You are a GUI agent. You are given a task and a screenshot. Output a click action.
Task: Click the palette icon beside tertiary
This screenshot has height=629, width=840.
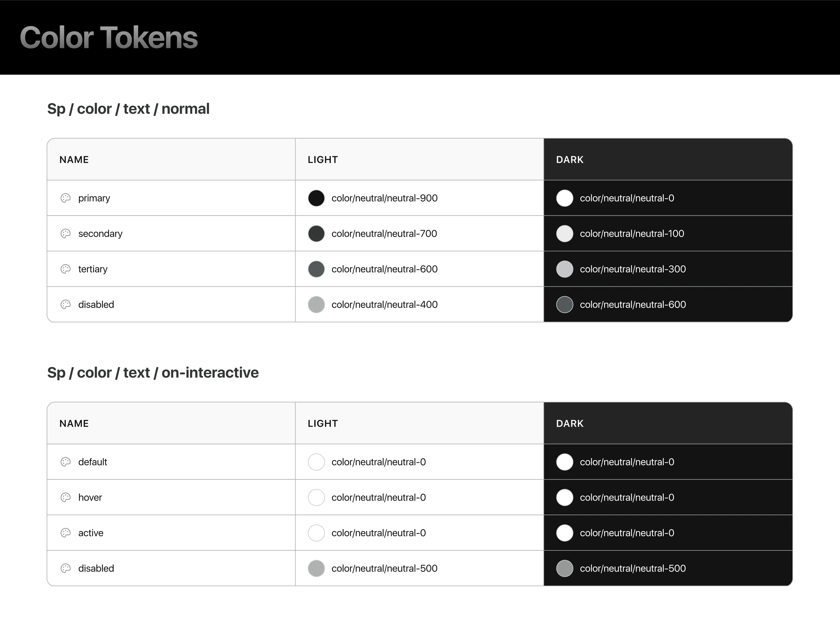[x=66, y=269]
